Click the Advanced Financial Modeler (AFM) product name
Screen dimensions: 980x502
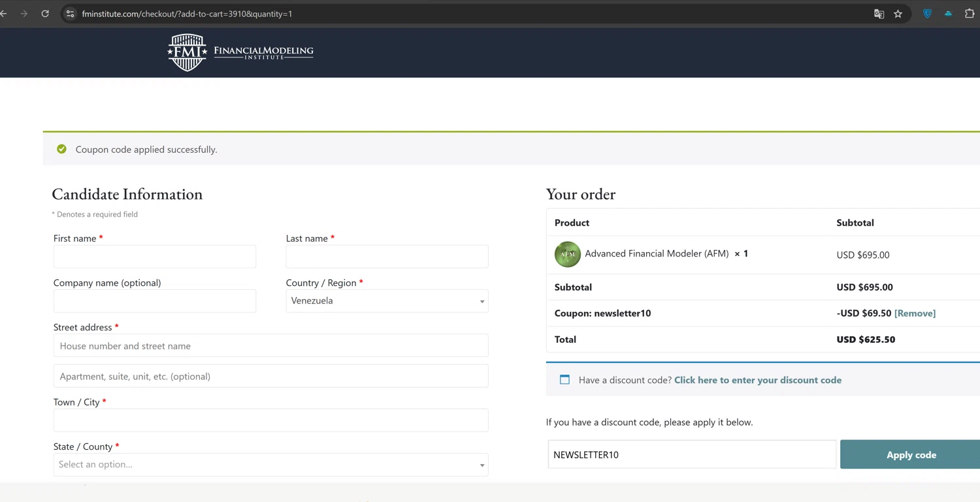pyautogui.click(x=657, y=253)
